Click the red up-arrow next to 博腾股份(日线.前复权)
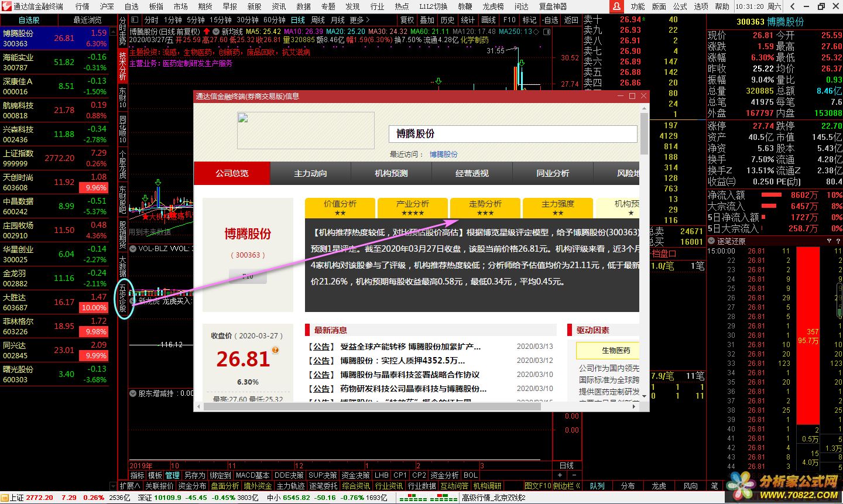This screenshot has height=504, width=843. click(x=206, y=32)
